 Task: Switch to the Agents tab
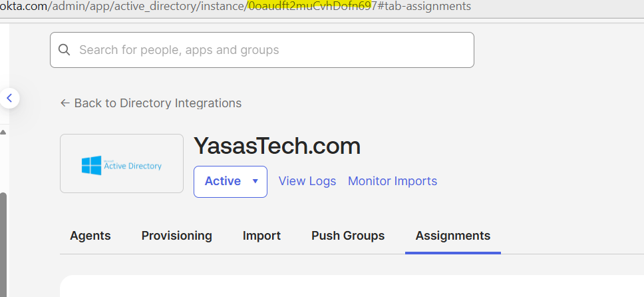coord(90,236)
